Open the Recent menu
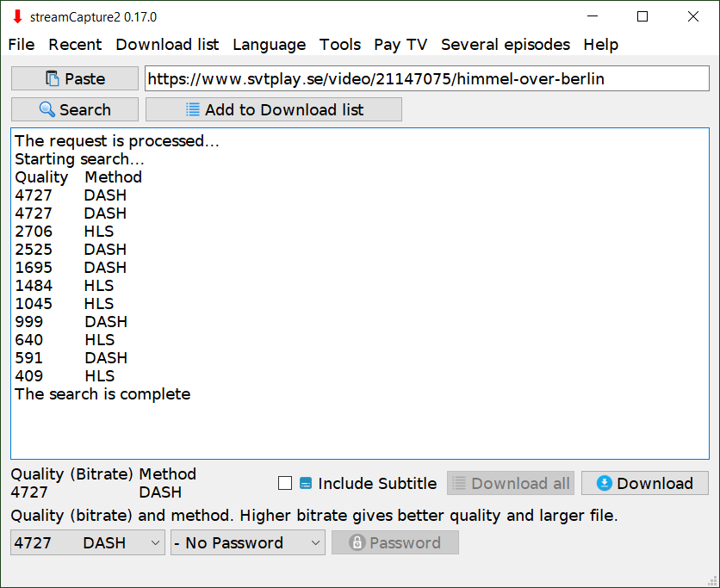The width and height of the screenshot is (720, 588). (x=75, y=45)
